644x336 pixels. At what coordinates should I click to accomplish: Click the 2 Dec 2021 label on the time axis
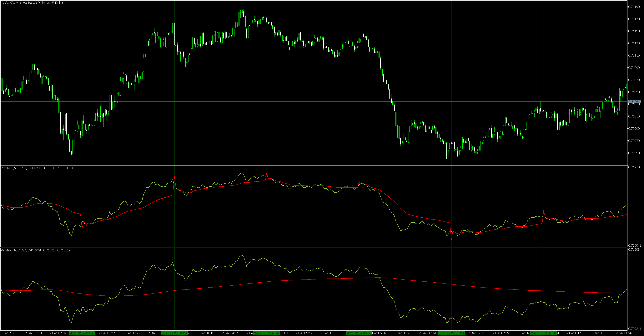(8, 333)
